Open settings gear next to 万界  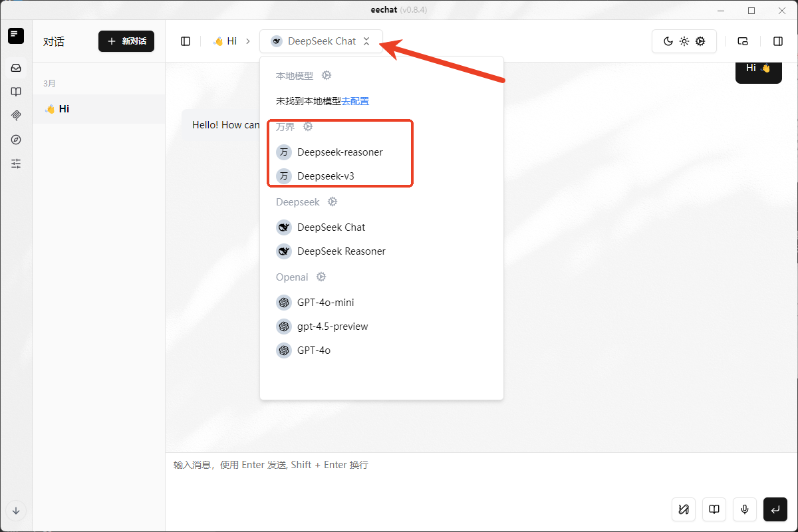[x=308, y=126]
